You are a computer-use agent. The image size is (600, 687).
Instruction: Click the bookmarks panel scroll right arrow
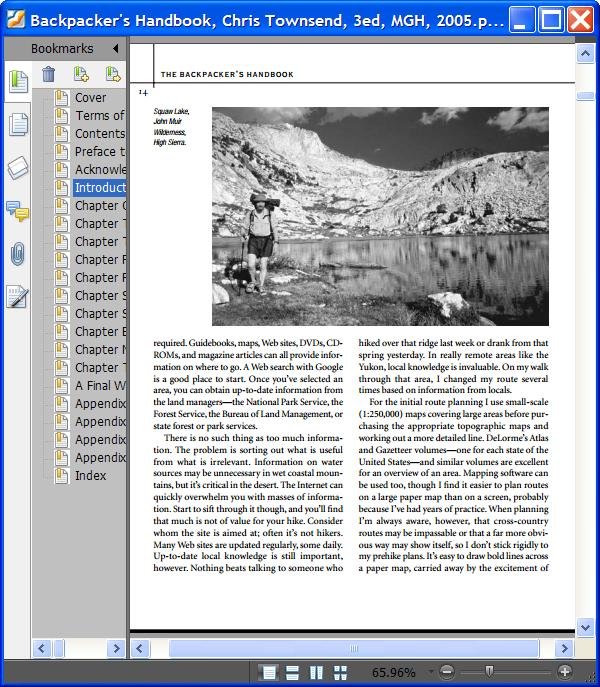point(116,648)
